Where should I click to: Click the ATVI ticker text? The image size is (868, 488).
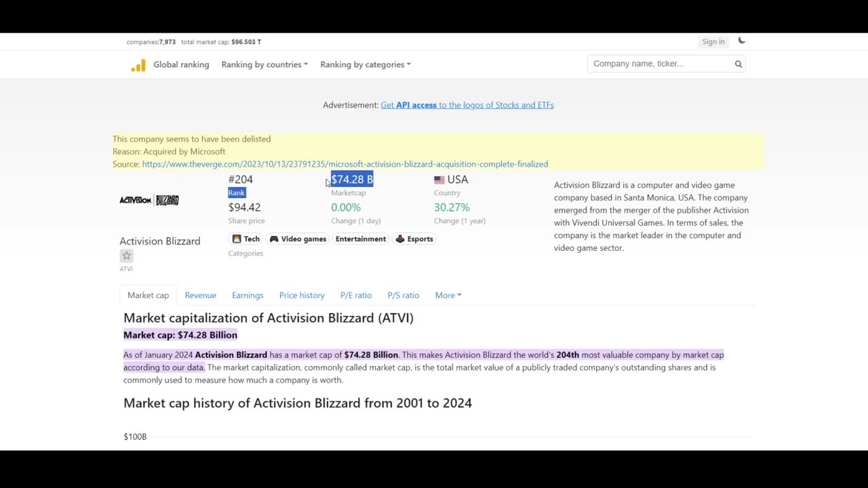click(x=126, y=269)
